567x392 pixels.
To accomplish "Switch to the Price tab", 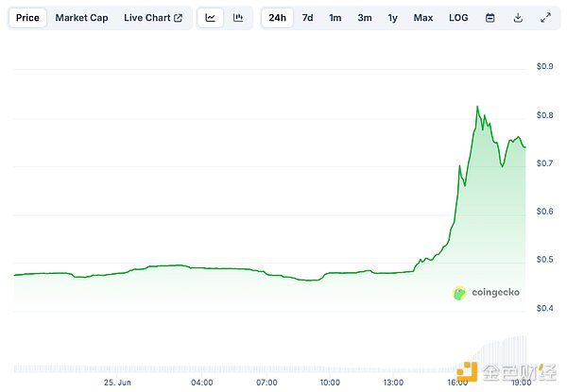I will click(27, 18).
